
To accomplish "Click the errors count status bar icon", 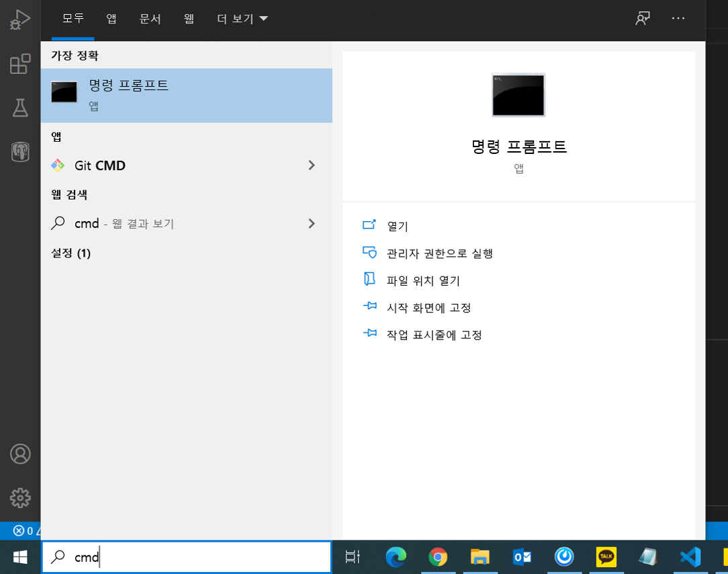I will pyautogui.click(x=24, y=531).
